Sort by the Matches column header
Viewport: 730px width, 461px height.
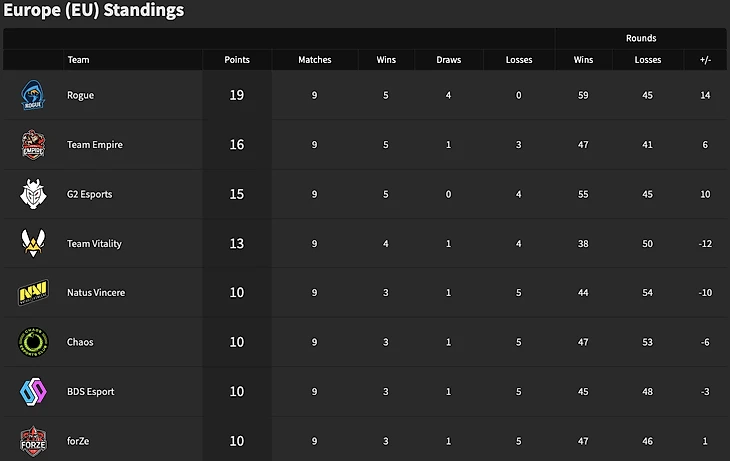pos(314,60)
